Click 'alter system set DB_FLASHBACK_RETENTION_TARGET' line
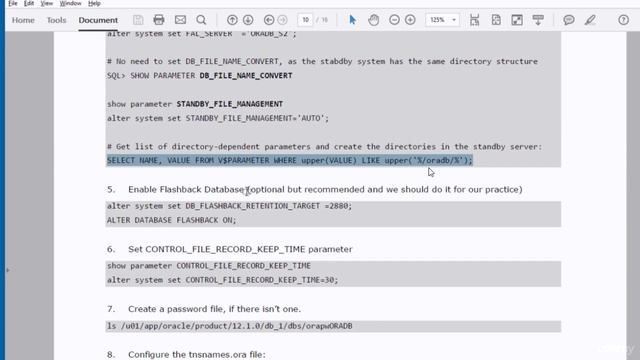The width and height of the screenshot is (640, 360). pyautogui.click(x=229, y=206)
